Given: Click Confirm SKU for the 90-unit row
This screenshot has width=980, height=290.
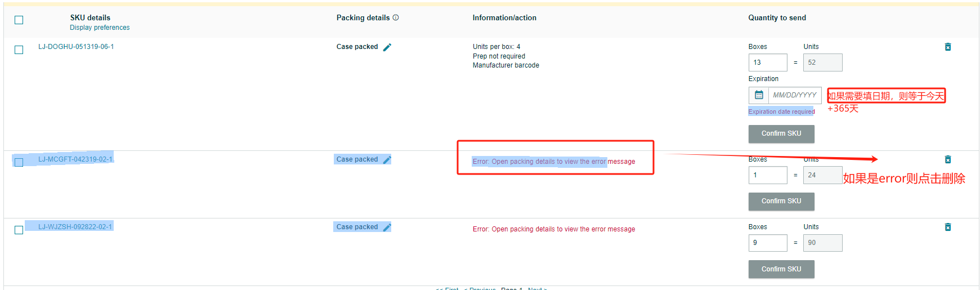Looking at the screenshot, I should (x=781, y=269).
